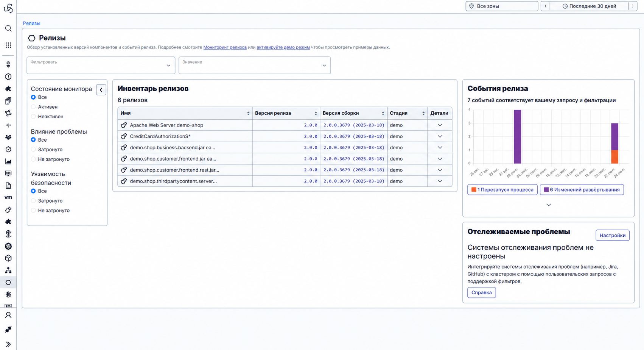Toggle the orange "1 Перезапуск процесса" legend
Viewport: 644px width, 350px height.
(502, 190)
